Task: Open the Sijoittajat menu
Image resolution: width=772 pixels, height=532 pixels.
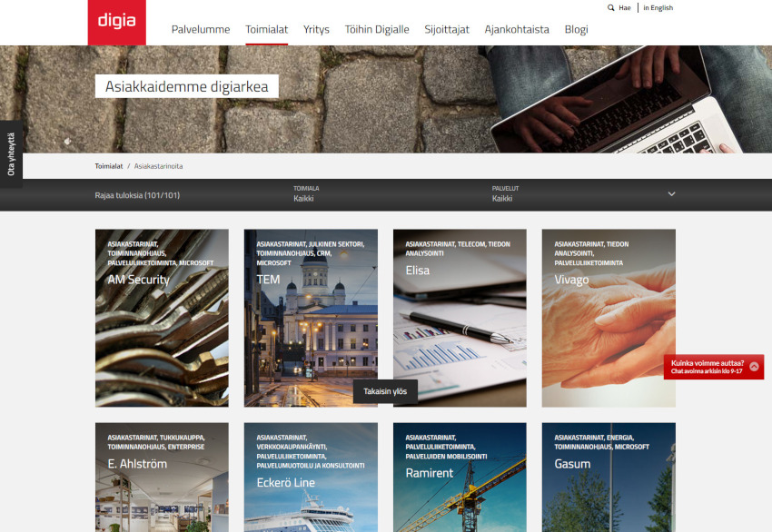Action: click(447, 30)
